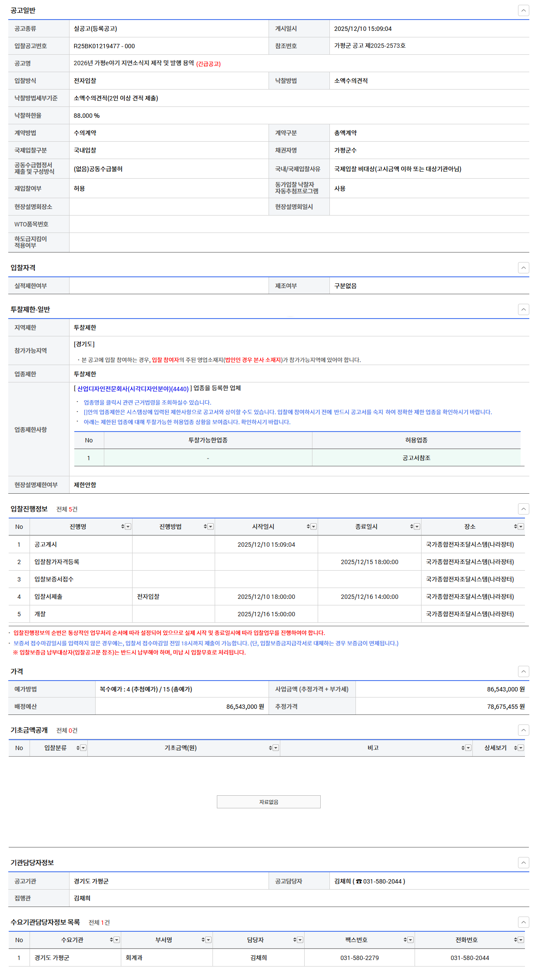
Task: Open filter dropdown for 진행명 column
Action: pos(128,527)
